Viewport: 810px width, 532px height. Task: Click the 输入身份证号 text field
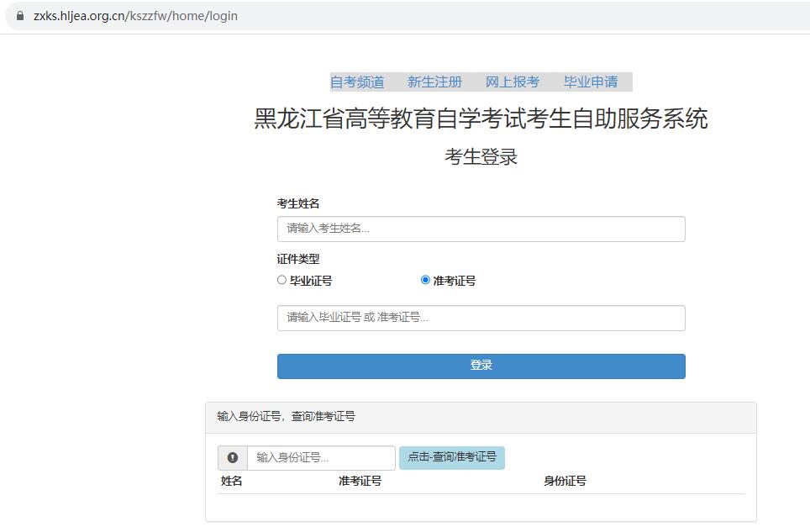point(321,458)
